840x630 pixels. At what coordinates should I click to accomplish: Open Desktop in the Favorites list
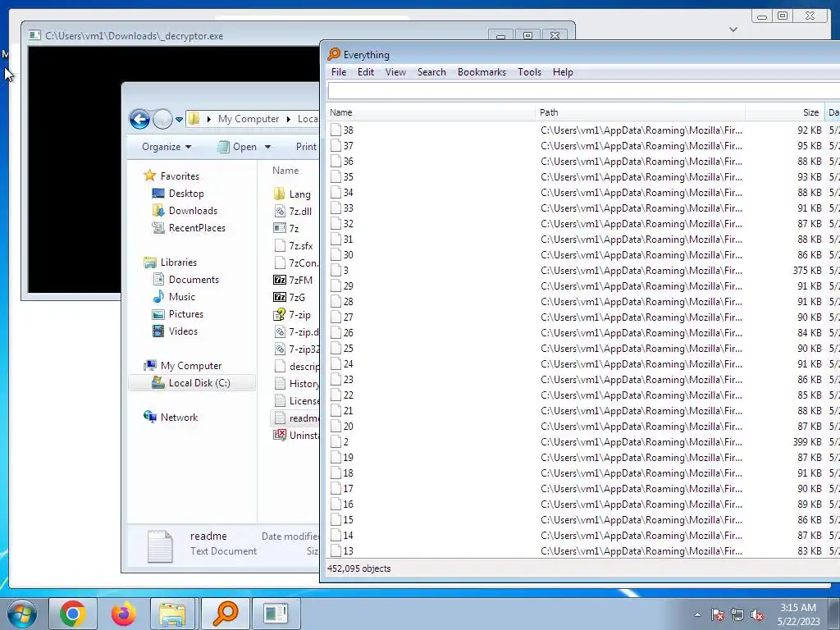186,194
